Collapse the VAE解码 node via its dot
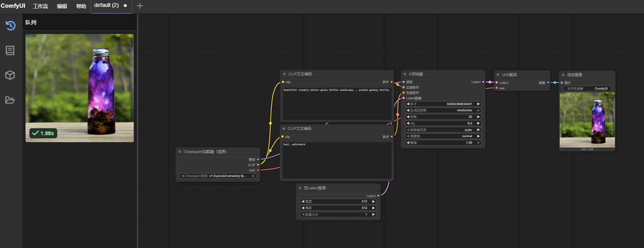 click(498, 75)
